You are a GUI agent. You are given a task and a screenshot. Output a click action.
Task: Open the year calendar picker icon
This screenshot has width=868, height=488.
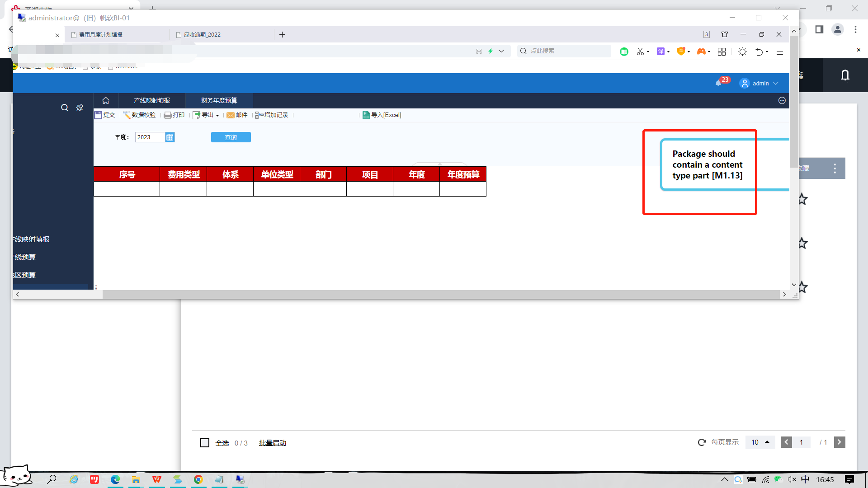tap(170, 137)
